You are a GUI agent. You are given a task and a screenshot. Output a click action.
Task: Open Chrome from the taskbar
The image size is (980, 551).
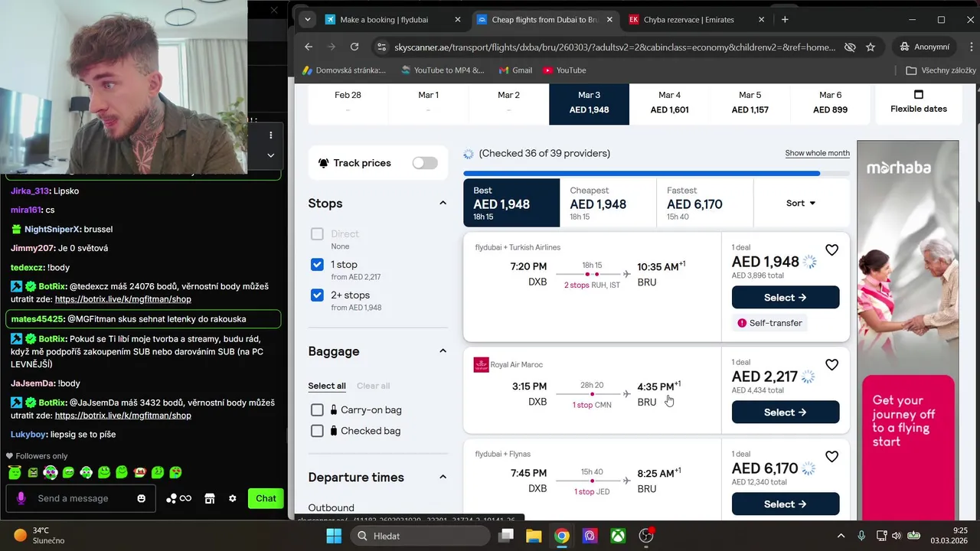tap(562, 536)
